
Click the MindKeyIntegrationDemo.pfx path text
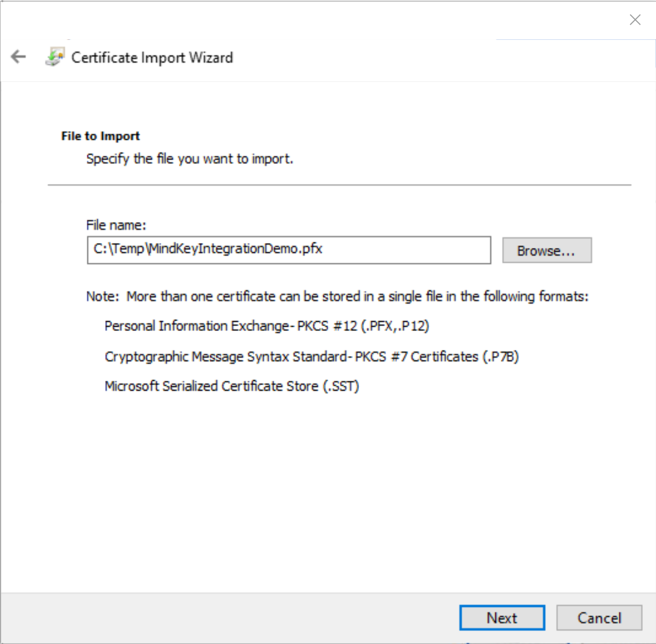(x=208, y=249)
